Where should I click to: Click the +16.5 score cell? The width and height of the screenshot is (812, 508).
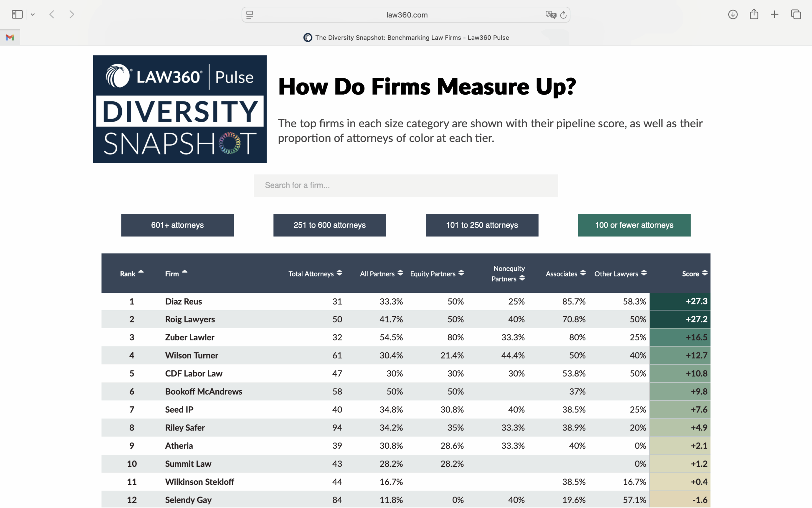(680, 337)
